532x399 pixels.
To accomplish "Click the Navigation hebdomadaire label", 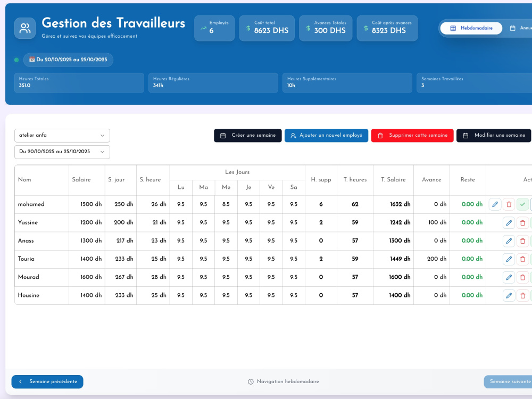I will (288, 381).
